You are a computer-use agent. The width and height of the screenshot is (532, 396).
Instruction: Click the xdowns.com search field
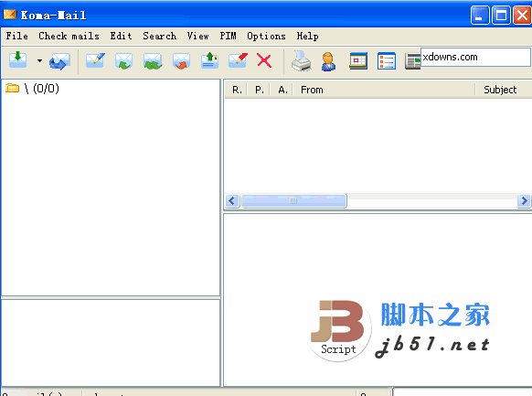(x=475, y=57)
